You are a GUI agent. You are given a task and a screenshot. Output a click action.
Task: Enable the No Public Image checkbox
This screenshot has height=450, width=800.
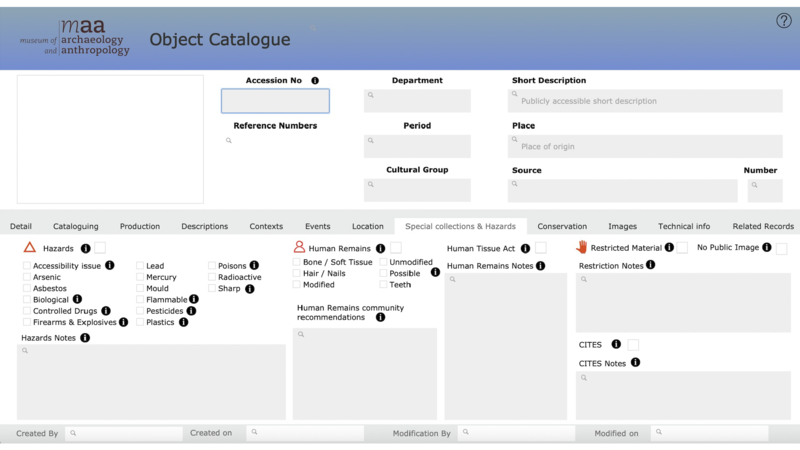click(x=782, y=248)
